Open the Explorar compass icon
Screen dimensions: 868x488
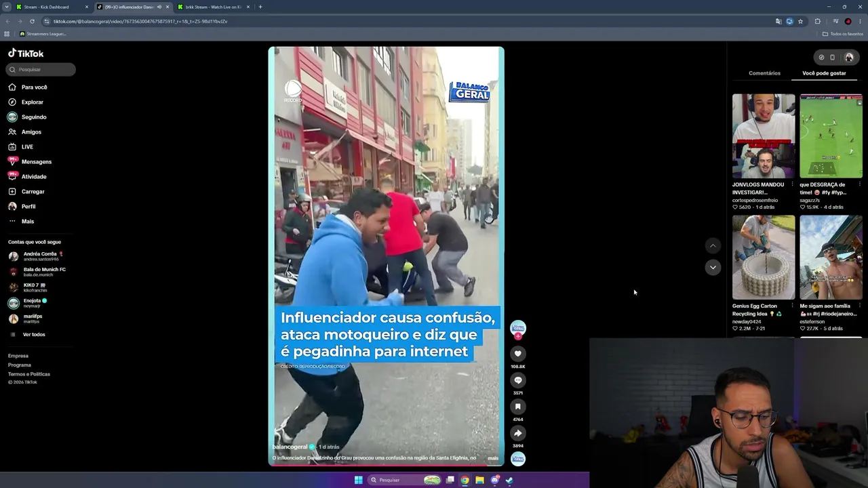click(12, 102)
